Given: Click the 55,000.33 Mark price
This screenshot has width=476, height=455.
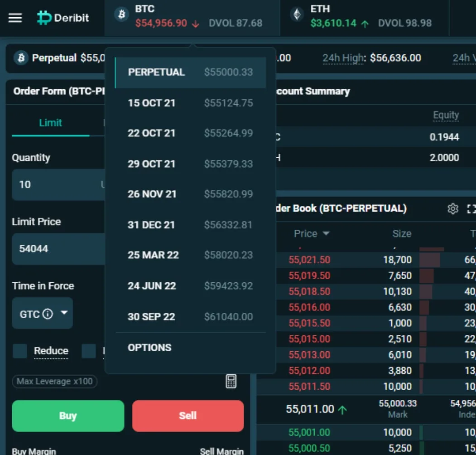Looking at the screenshot, I should click(398, 403).
